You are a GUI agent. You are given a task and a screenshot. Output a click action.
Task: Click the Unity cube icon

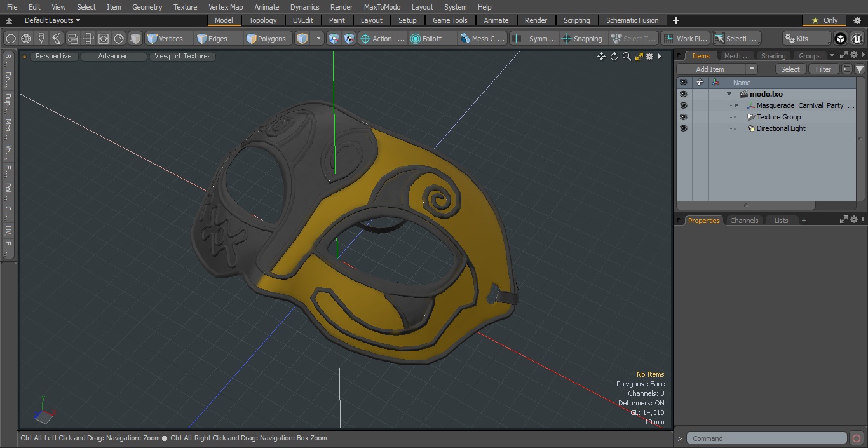pos(841,39)
